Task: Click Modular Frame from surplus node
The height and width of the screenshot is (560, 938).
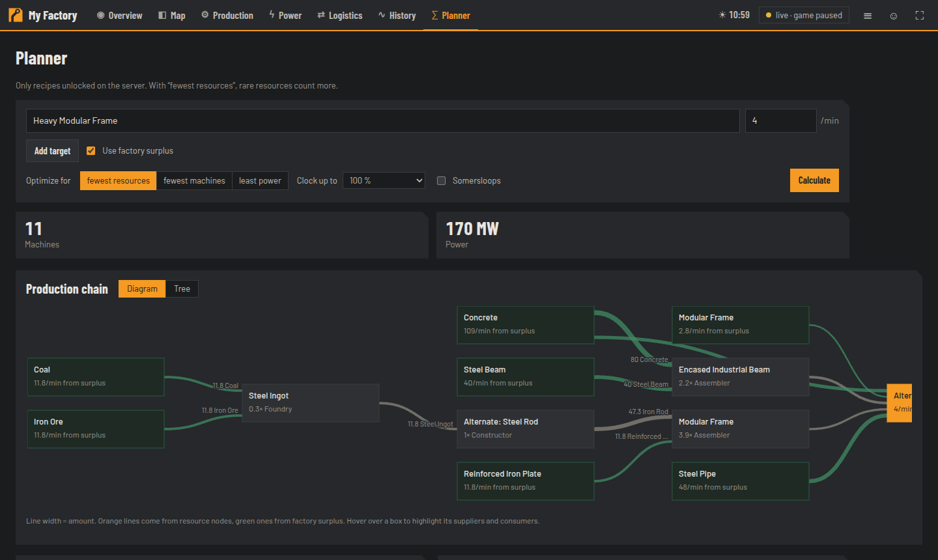Action: click(741, 324)
